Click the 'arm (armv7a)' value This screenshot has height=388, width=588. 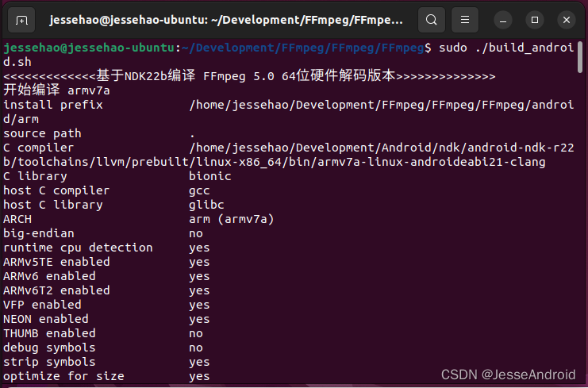click(x=232, y=219)
